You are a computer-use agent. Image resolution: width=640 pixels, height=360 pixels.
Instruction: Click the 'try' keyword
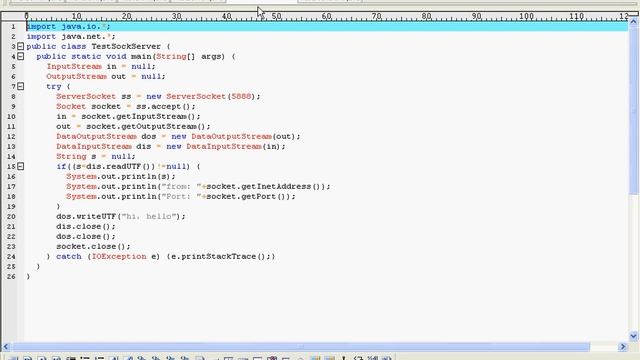53,87
